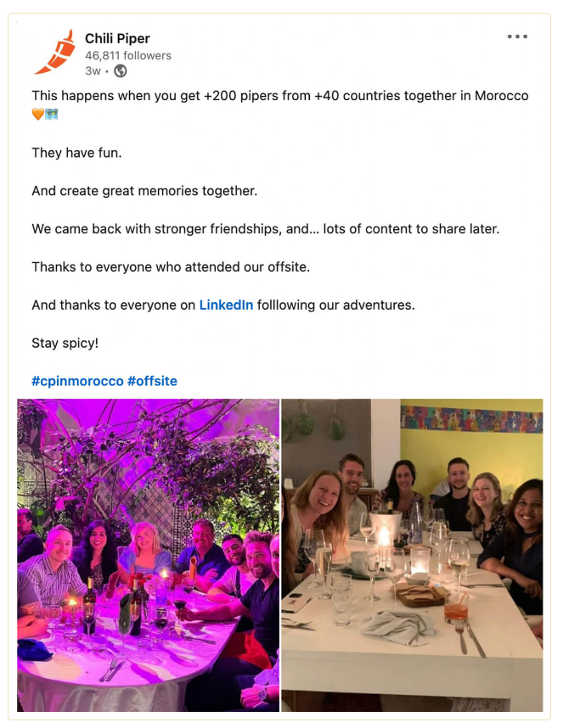Open the Chili Piper company name
The height and width of the screenshot is (728, 563).
(x=117, y=38)
